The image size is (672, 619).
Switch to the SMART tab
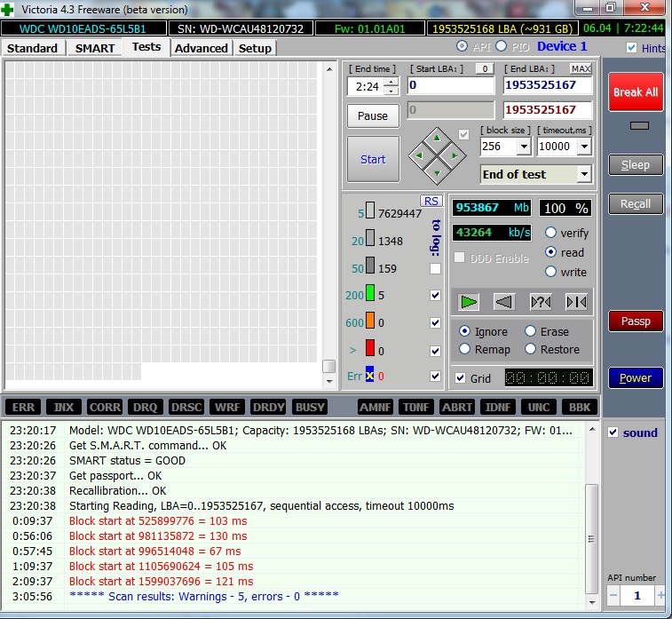click(x=95, y=48)
